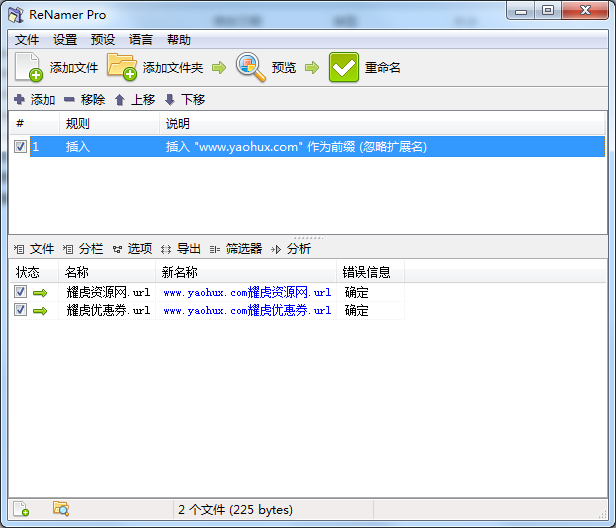Open the 筛选器 filters dropdown

(236, 249)
